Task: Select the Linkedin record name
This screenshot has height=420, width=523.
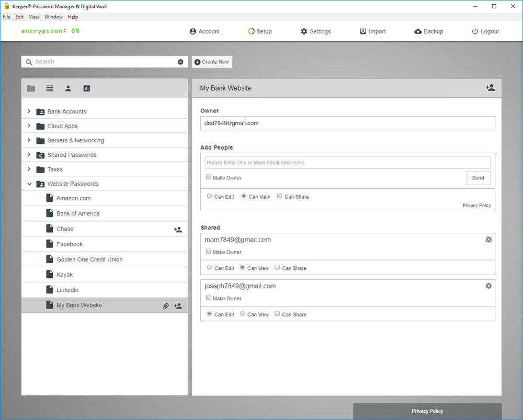Action: click(x=67, y=290)
